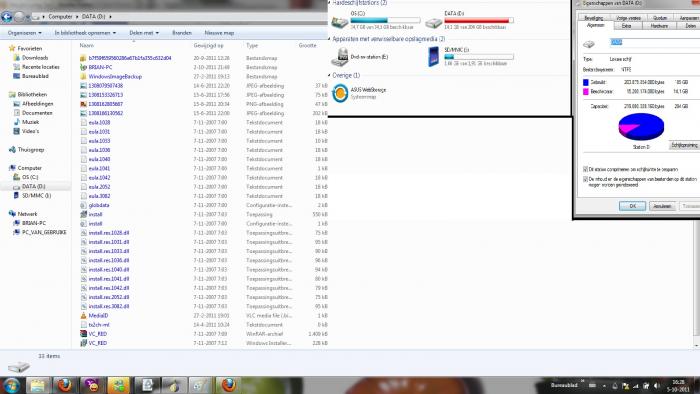
Task: Click the Annuleren button
Action: [x=662, y=206]
